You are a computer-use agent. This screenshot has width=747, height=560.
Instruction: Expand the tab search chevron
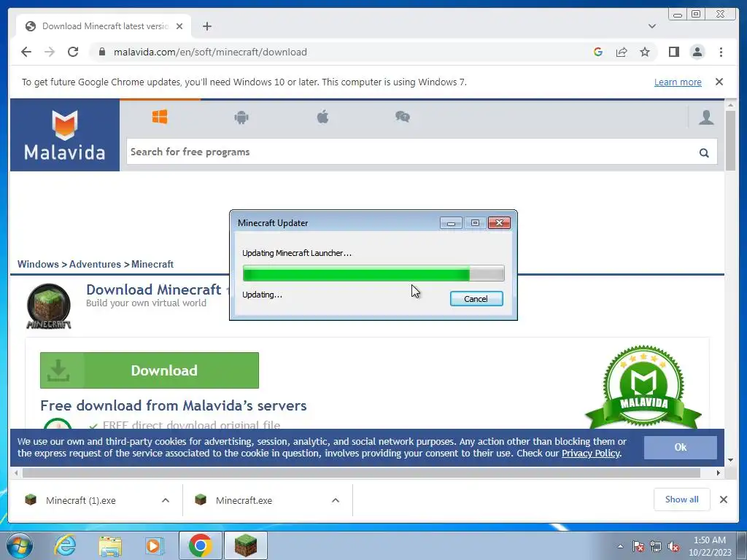coord(651,26)
